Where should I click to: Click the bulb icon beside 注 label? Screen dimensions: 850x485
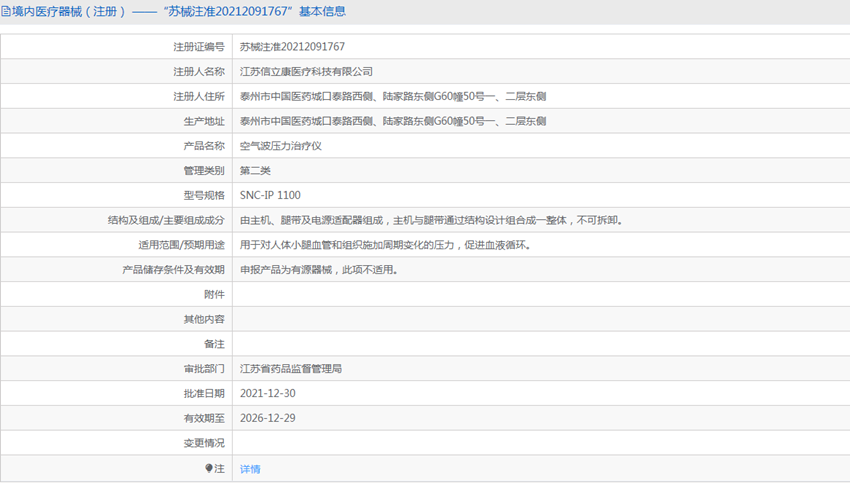click(209, 468)
